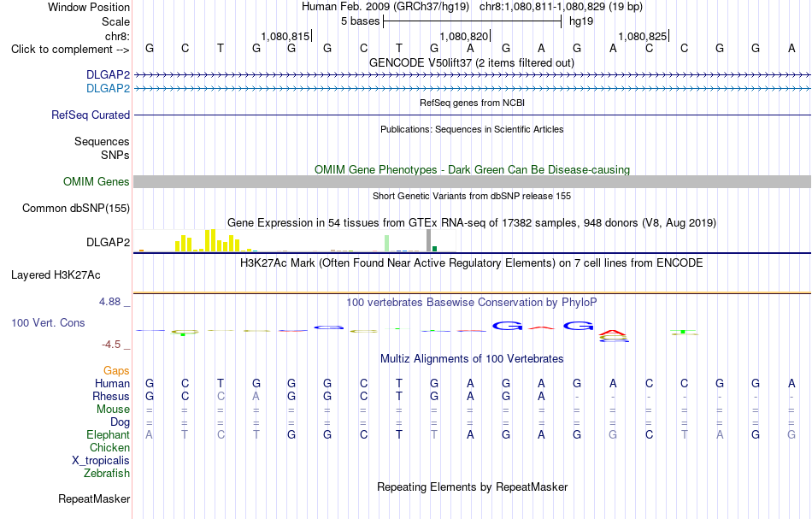812x519 pixels.
Task: Click the Gaps row label
Action: click(x=116, y=371)
